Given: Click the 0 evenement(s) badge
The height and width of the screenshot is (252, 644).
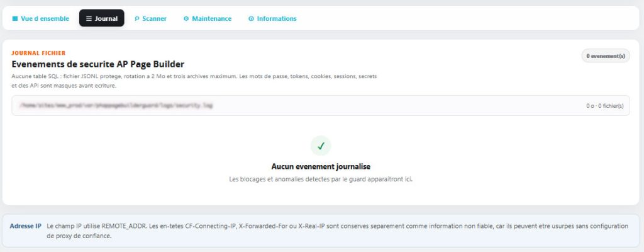Looking at the screenshot, I should [606, 55].
